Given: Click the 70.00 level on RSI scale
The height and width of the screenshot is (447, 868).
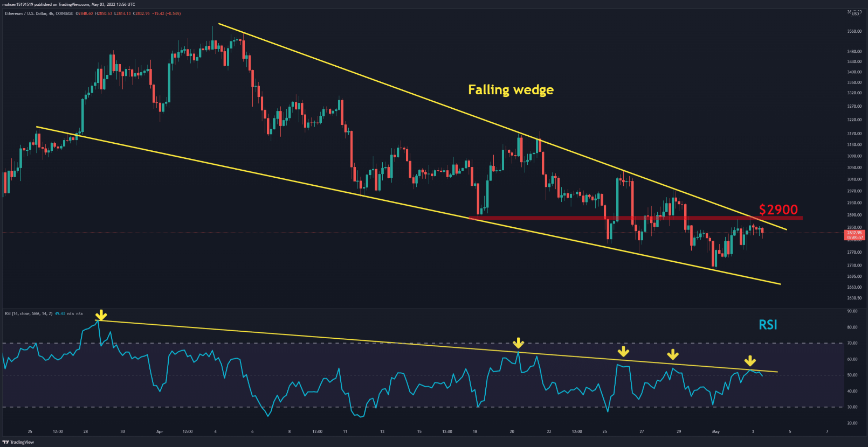Looking at the screenshot, I should pyautogui.click(x=852, y=343).
